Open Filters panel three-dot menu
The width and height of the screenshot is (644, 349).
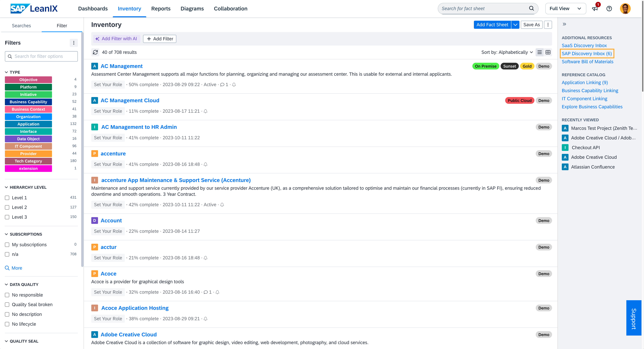(73, 43)
